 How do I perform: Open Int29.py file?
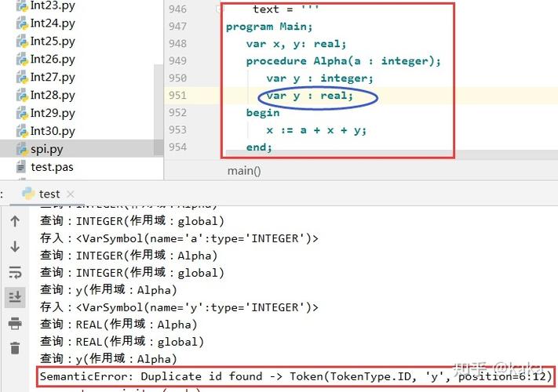pyautogui.click(x=53, y=113)
